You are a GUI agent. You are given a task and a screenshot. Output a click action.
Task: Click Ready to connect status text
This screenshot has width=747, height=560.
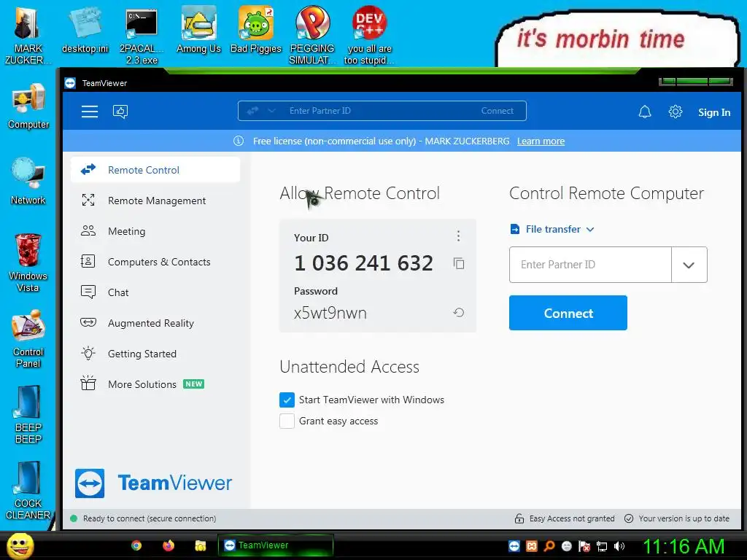coord(149,518)
